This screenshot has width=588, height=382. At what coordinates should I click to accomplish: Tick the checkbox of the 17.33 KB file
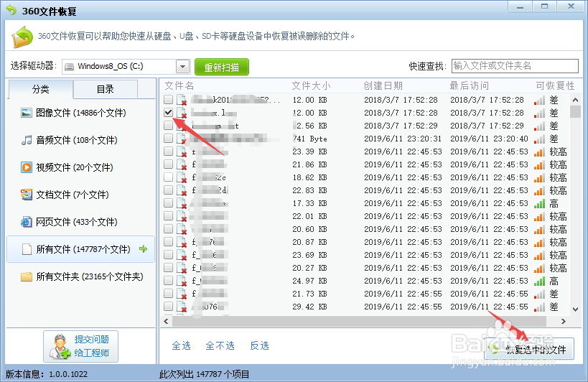169,202
